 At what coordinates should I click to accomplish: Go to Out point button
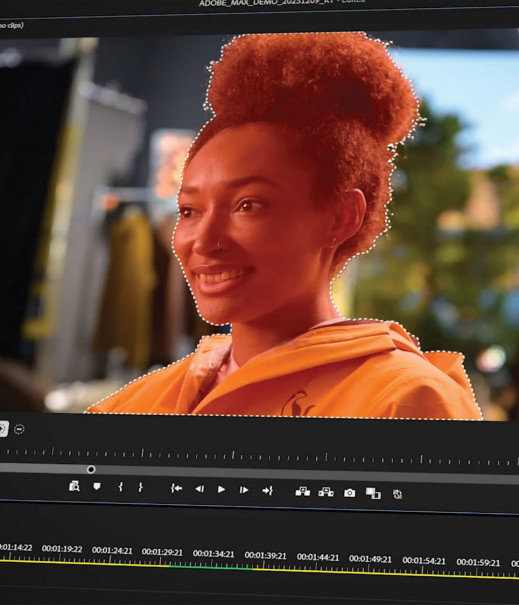tap(267, 490)
